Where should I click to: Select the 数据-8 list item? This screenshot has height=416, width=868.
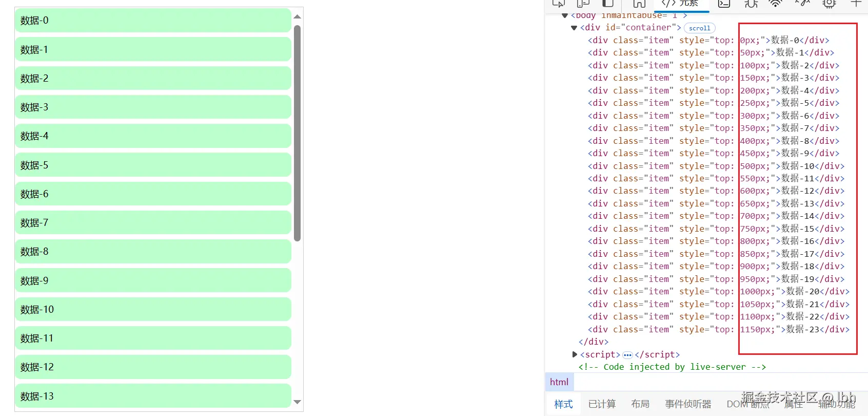(x=153, y=252)
